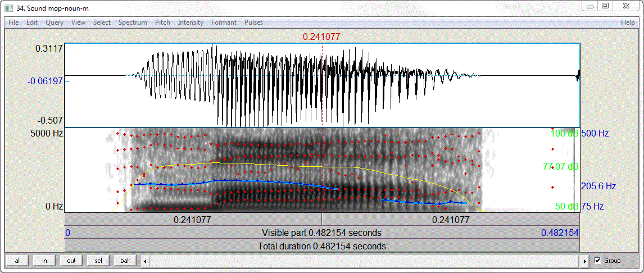Image resolution: width=644 pixels, height=273 pixels.
Task: Click the end time 0.482154 label
Action: coord(560,233)
